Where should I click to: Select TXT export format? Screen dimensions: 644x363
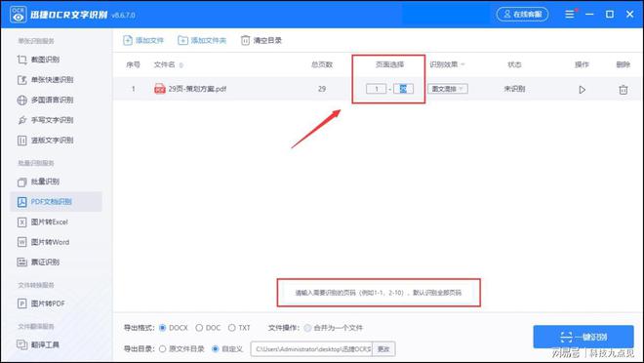tap(232, 328)
